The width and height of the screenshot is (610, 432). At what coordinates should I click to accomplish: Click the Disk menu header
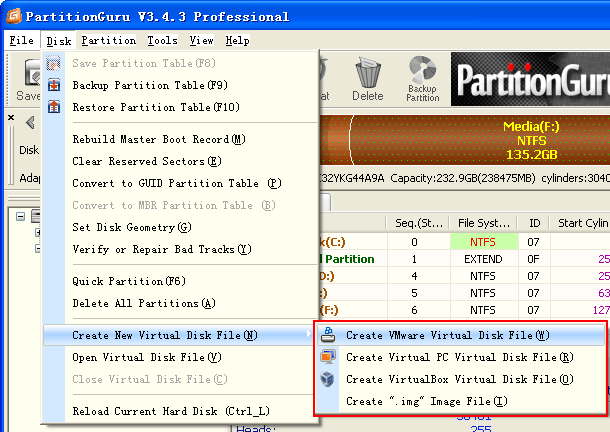[x=59, y=40]
